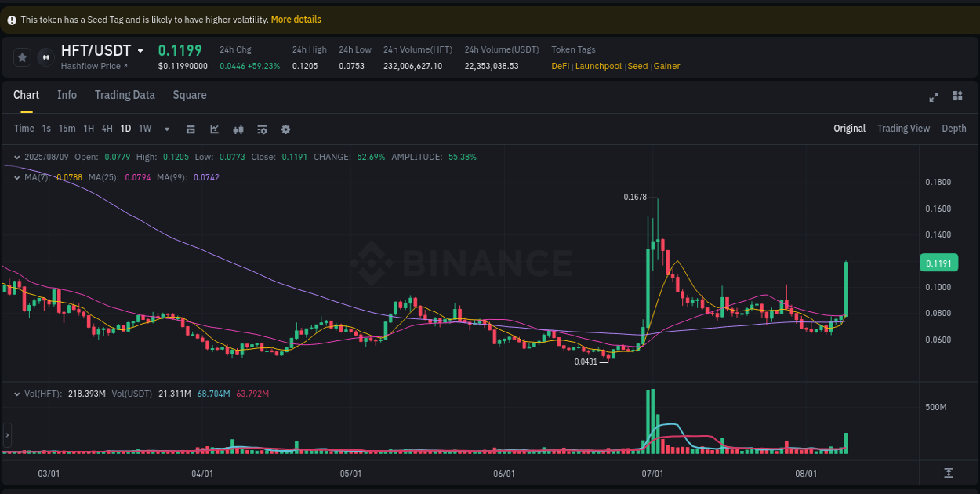Select the line chart type icon
The height and width of the screenshot is (494, 980).
click(214, 128)
